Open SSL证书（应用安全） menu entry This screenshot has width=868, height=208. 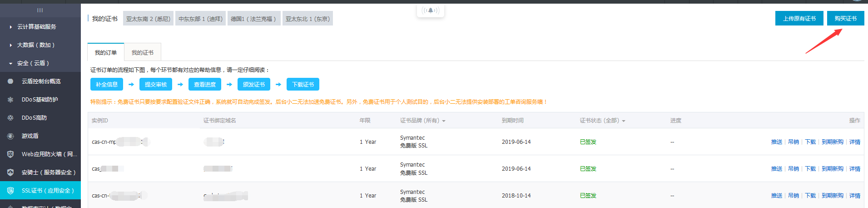pyautogui.click(x=40, y=191)
